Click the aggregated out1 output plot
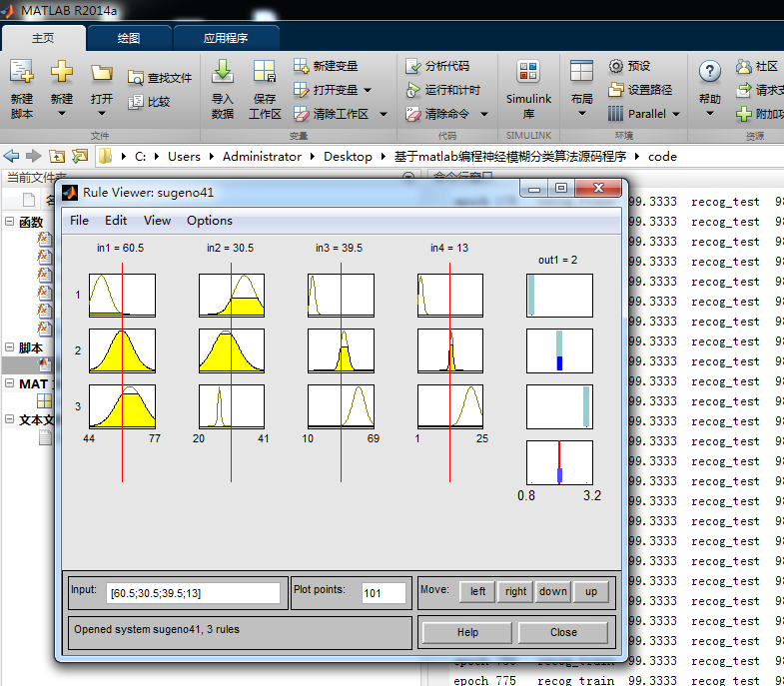784x686 pixels. pyautogui.click(x=559, y=463)
